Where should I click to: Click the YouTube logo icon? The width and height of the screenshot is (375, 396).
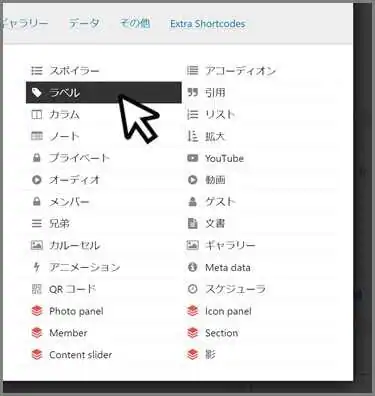coord(192,158)
